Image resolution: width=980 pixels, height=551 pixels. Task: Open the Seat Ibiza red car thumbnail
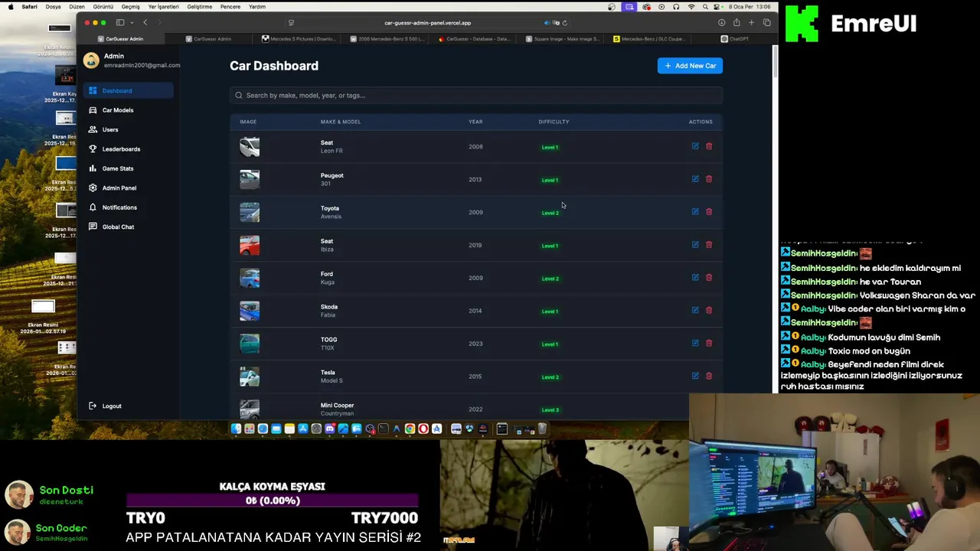[x=250, y=245]
